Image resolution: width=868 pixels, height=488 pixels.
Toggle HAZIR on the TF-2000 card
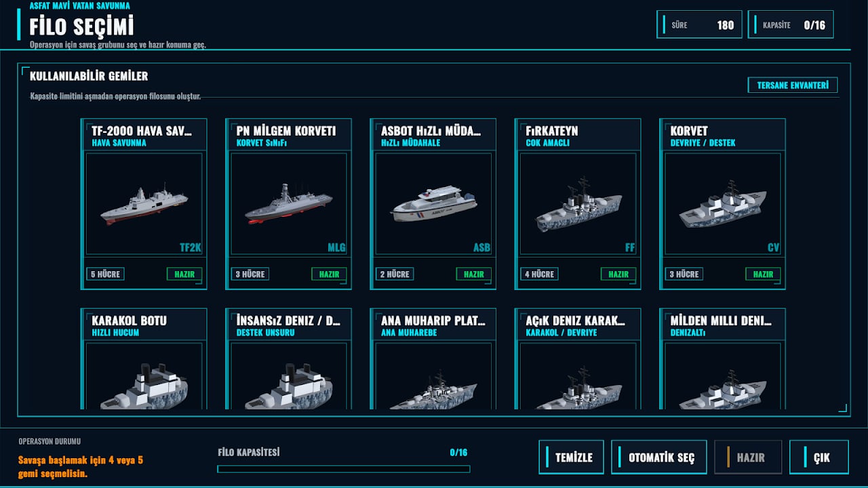click(x=184, y=274)
